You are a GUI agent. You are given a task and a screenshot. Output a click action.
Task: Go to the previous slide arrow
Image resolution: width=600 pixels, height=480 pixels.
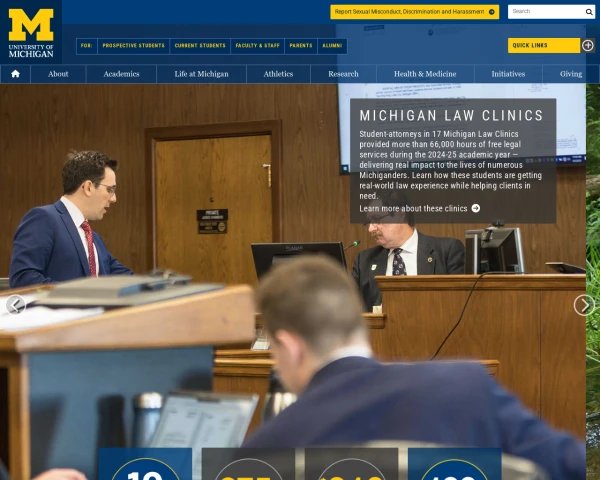coord(15,305)
